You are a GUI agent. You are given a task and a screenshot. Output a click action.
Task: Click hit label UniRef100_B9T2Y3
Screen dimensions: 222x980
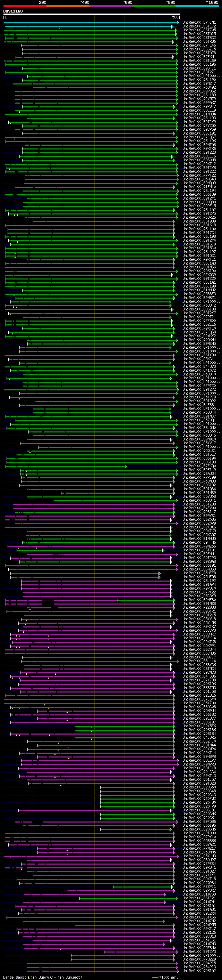[x=199, y=951]
